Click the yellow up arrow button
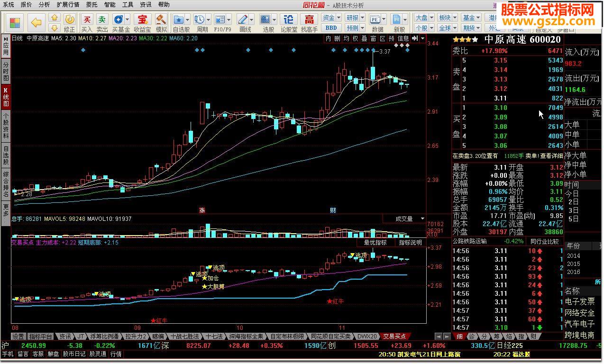The image size is (604, 364). (55, 18)
